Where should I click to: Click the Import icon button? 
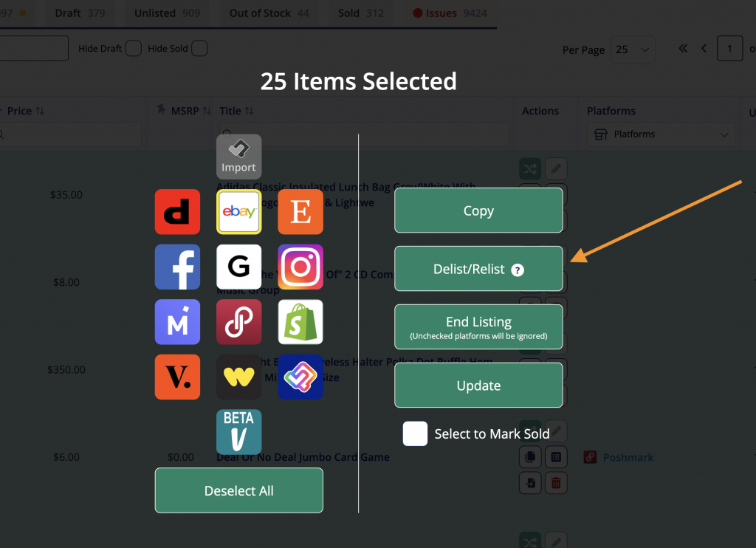coord(238,157)
